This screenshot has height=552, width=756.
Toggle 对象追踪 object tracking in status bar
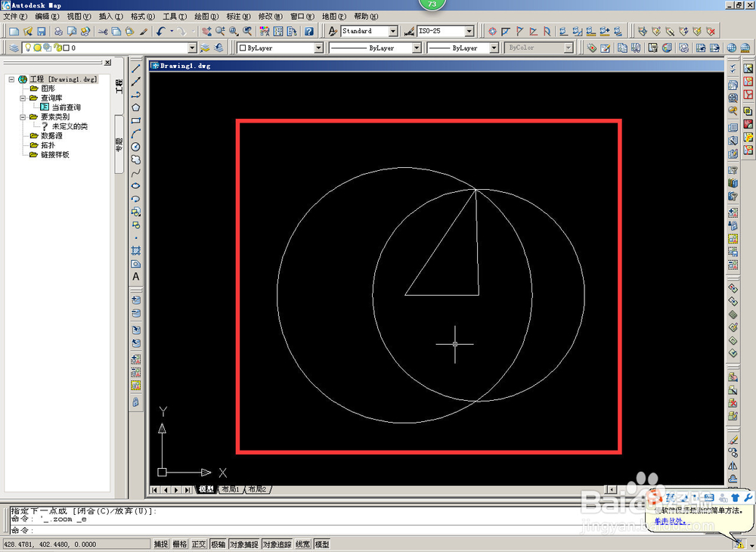[x=277, y=544]
